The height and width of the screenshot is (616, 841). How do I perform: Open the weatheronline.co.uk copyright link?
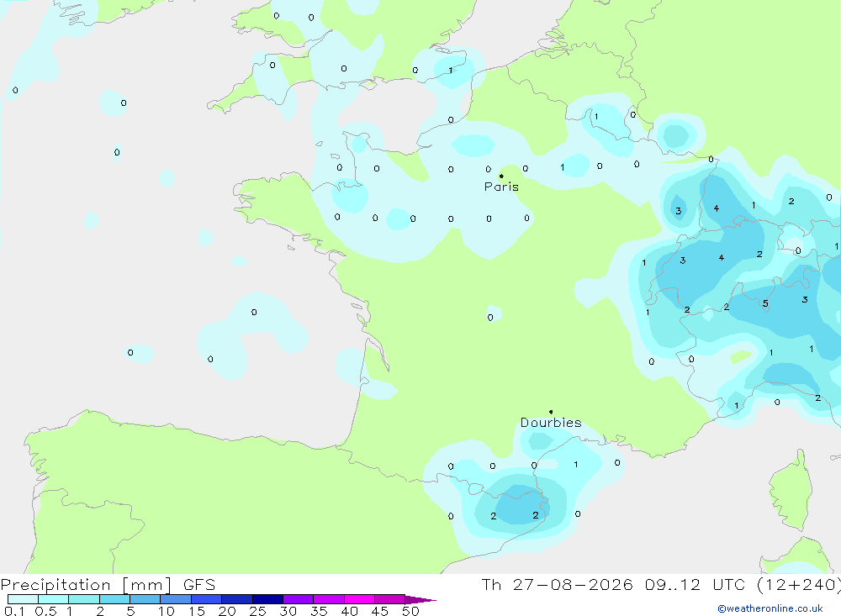pyautogui.click(x=770, y=608)
